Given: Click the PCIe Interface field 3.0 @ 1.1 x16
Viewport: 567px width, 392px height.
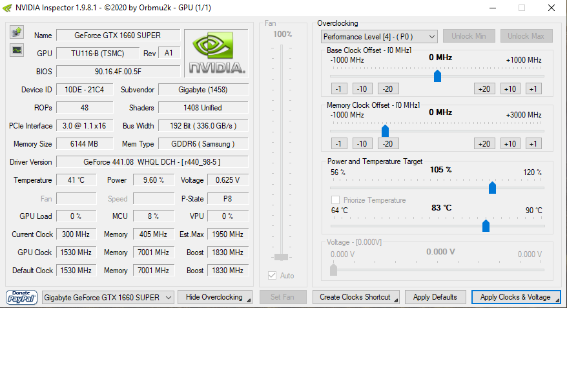Looking at the screenshot, I should [85, 125].
